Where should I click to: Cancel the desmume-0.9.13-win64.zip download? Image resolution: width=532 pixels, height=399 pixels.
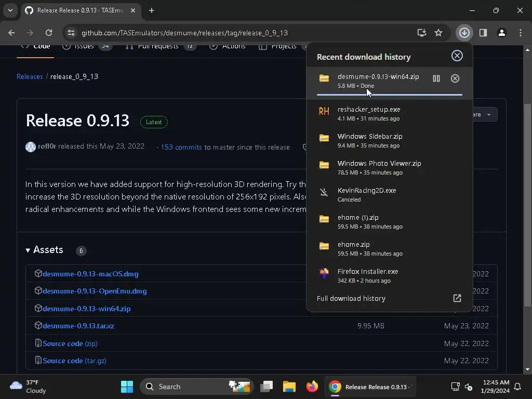tap(455, 79)
